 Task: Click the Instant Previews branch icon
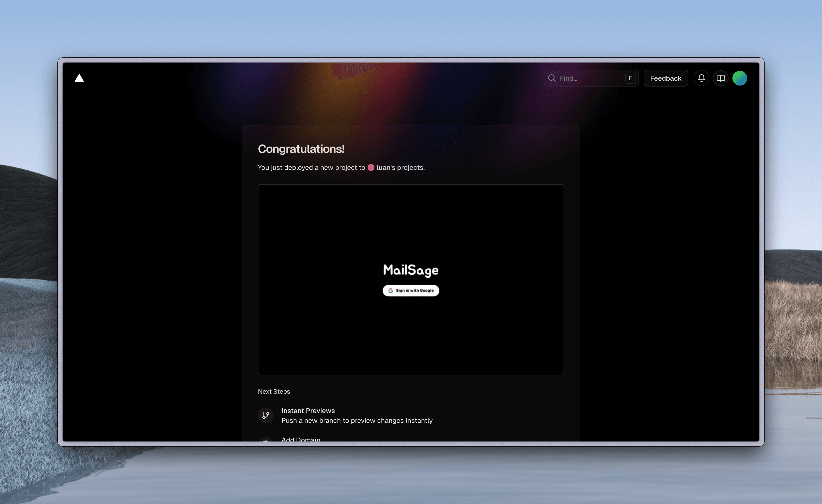pyautogui.click(x=265, y=415)
